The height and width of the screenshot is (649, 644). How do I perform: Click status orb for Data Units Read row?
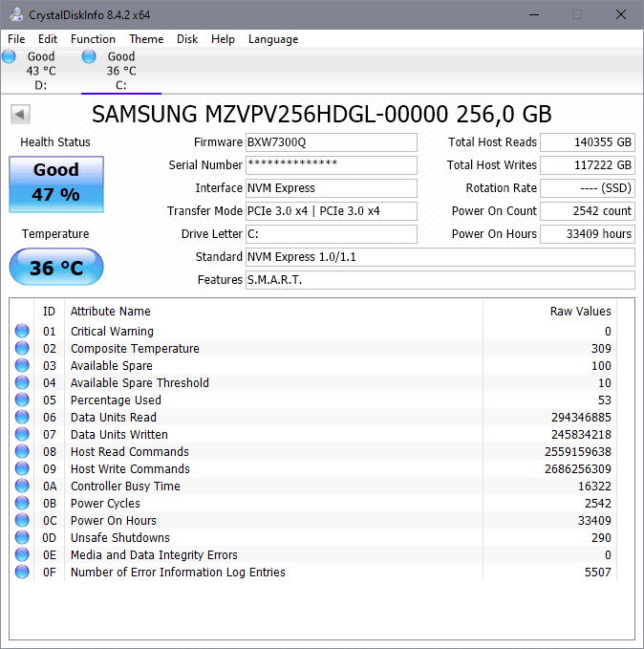tap(22, 417)
